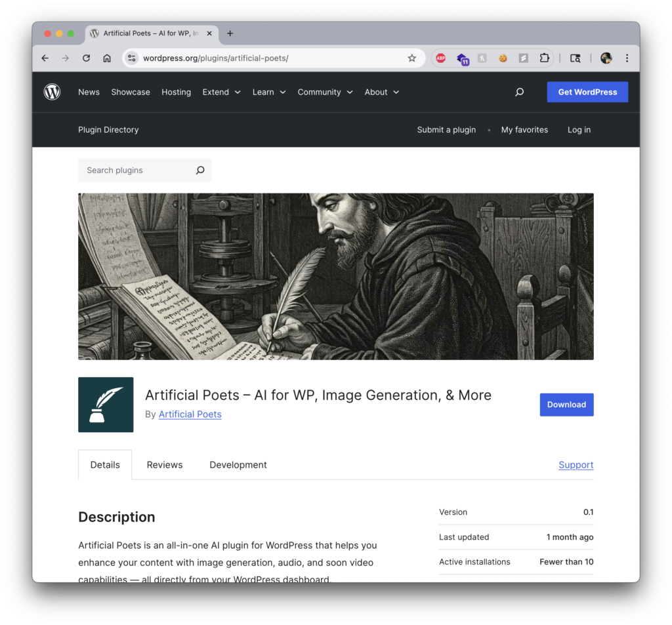
Task: Open the Support link
Action: (576, 465)
